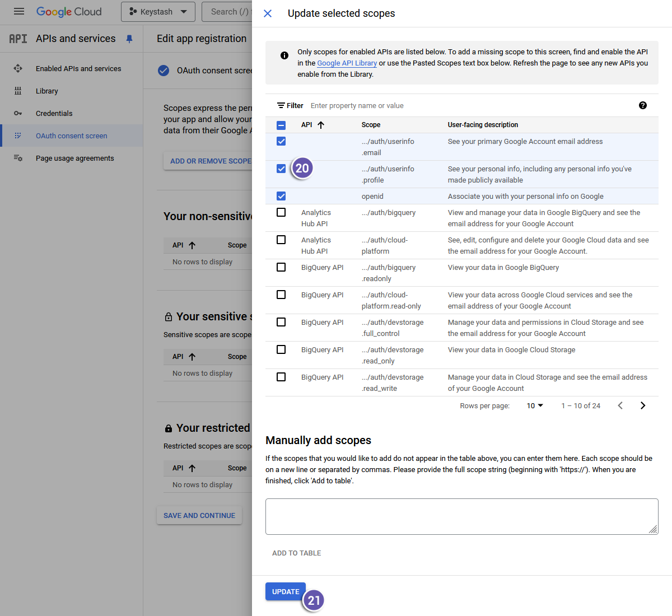The width and height of the screenshot is (672, 616).
Task: Open the hamburger navigation menu
Action: (19, 11)
